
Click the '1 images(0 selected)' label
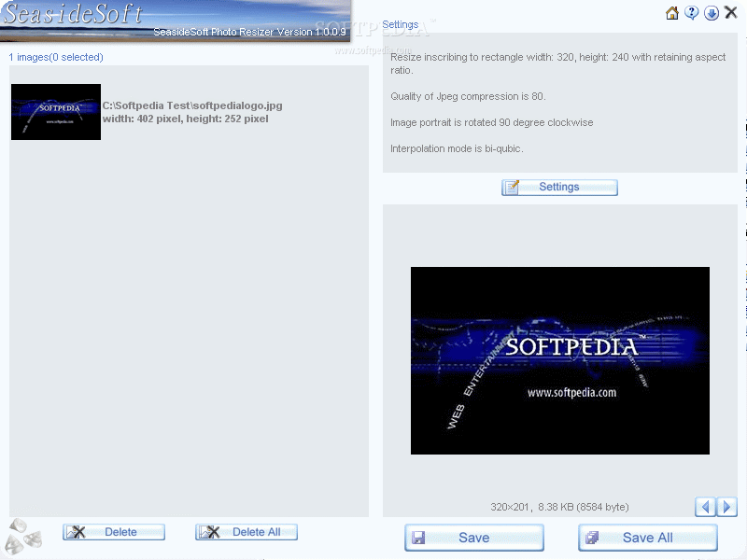click(x=56, y=57)
